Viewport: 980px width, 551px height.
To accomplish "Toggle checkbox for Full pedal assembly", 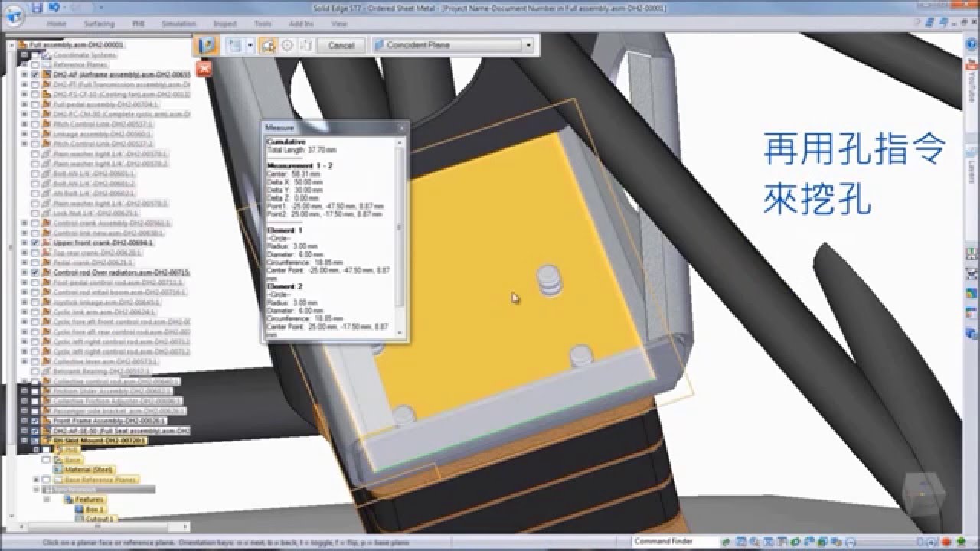I will 34,104.
